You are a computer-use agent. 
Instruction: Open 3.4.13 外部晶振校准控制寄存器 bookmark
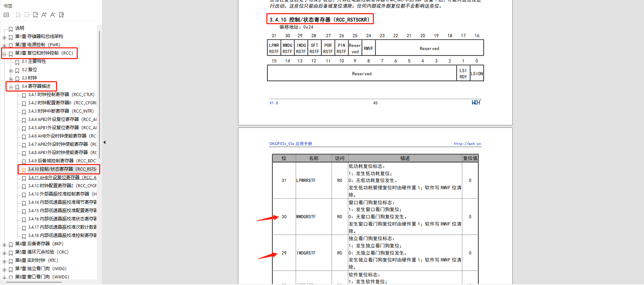(x=62, y=194)
